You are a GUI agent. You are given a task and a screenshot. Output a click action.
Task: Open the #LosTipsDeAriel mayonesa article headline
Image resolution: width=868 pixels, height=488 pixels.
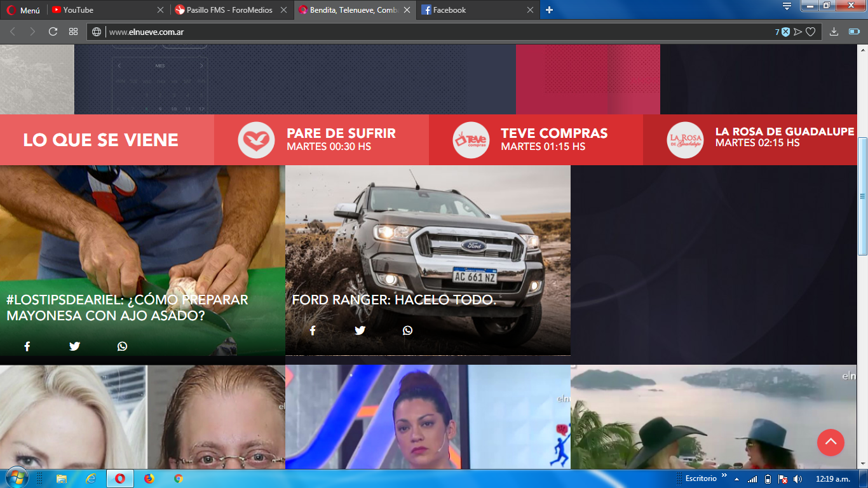pos(127,308)
